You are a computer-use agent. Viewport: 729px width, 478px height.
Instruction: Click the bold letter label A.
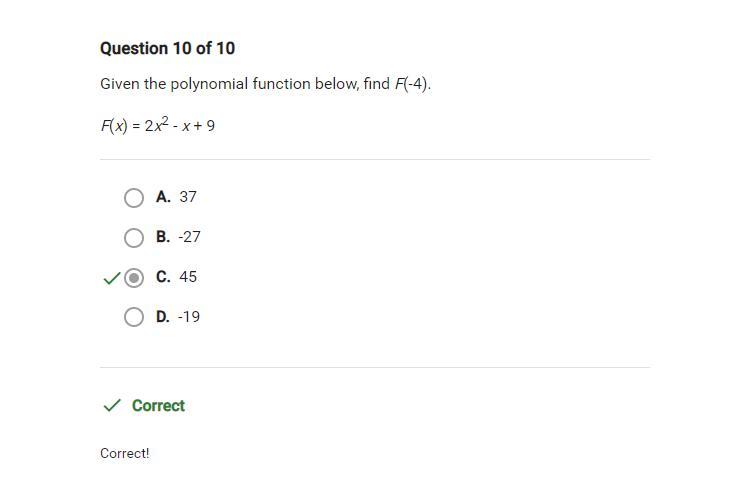point(163,197)
